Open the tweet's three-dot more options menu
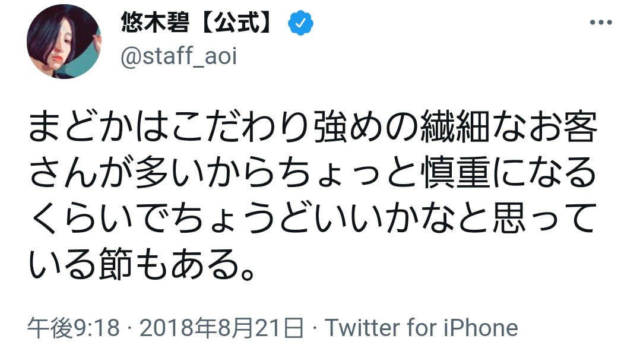Image resolution: width=640 pixels, height=364 pixels. 601,23
